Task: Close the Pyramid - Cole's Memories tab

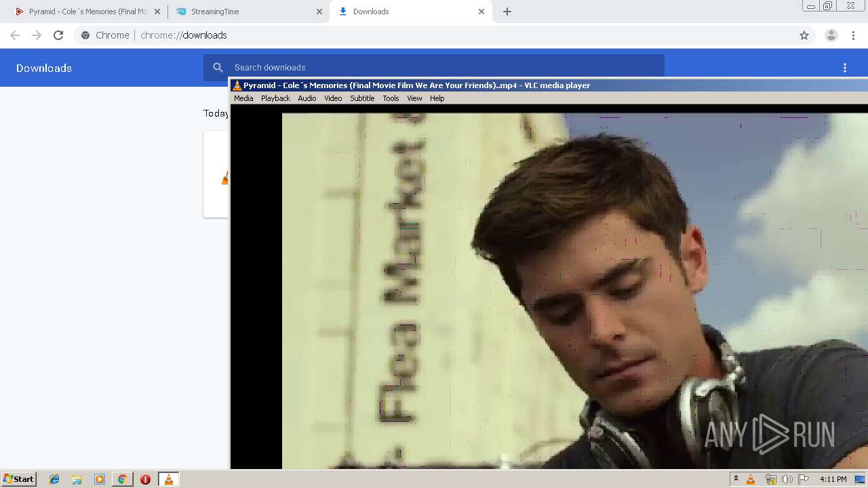Action: coord(157,12)
